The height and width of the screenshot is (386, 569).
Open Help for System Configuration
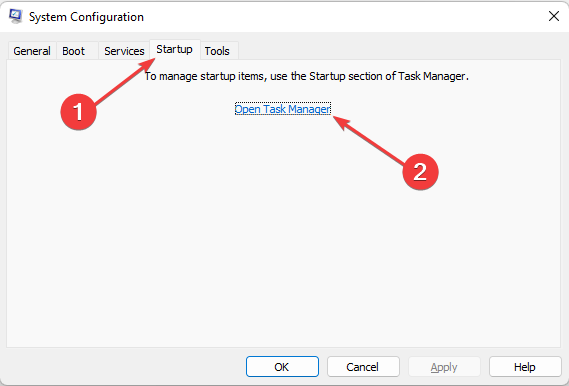pos(525,367)
